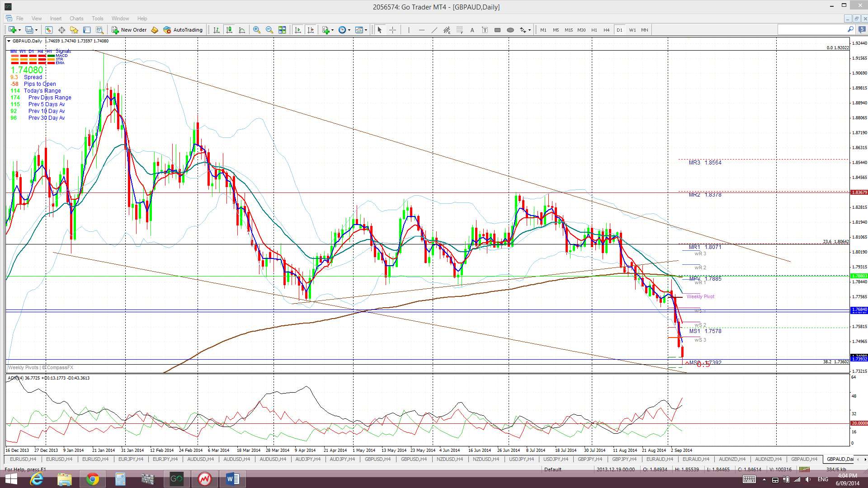Screen dimensions: 868x488
Task: Switch chart to candlestick display
Action: coord(229,30)
